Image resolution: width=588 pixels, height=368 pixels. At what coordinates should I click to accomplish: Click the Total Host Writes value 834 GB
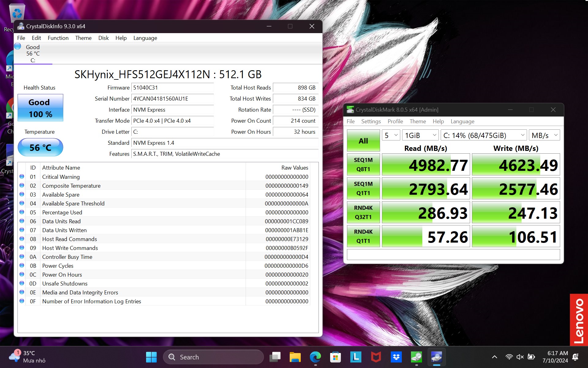(x=295, y=98)
